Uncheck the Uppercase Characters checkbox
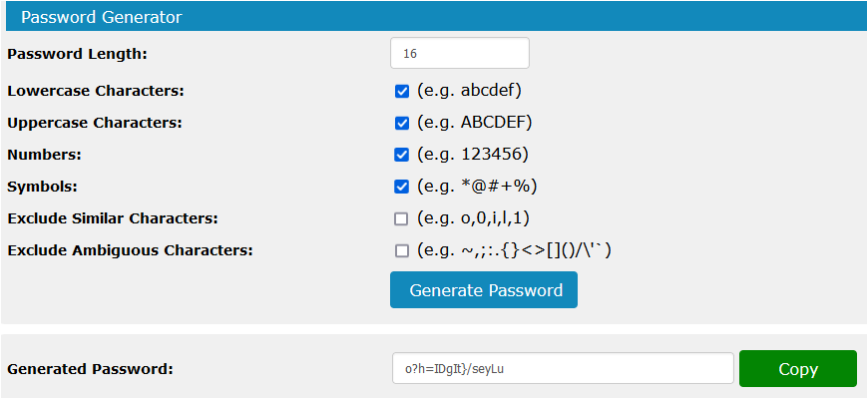This screenshot has width=868, height=399. tap(402, 124)
